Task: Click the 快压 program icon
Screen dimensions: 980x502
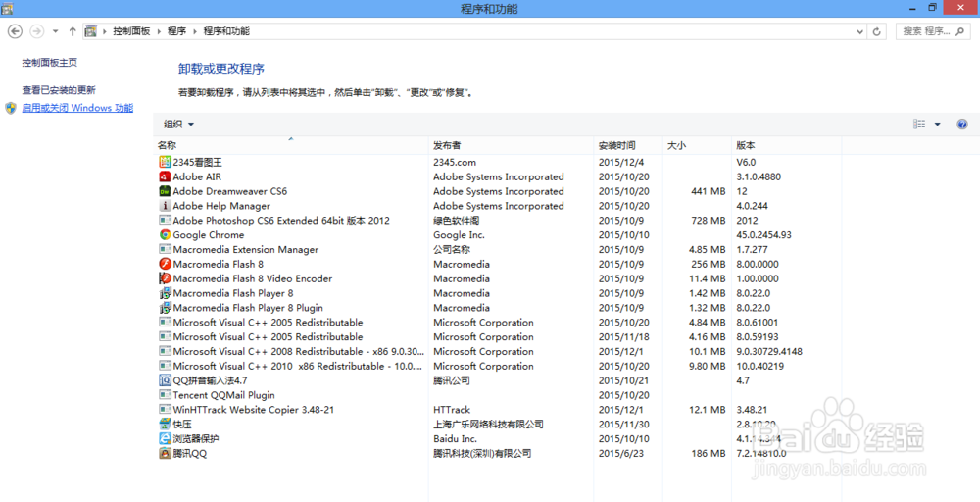Action: (x=165, y=424)
